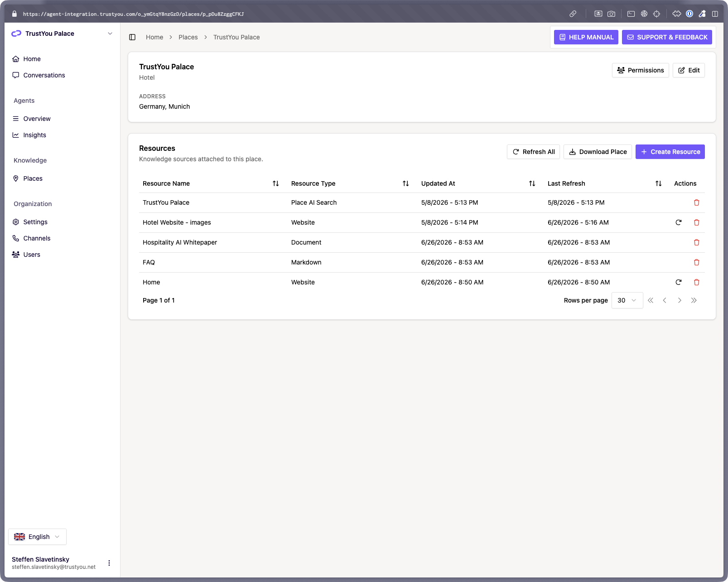Image resolution: width=728 pixels, height=582 pixels.
Task: Delete the Hotel Website - images resource
Action: coord(697,222)
